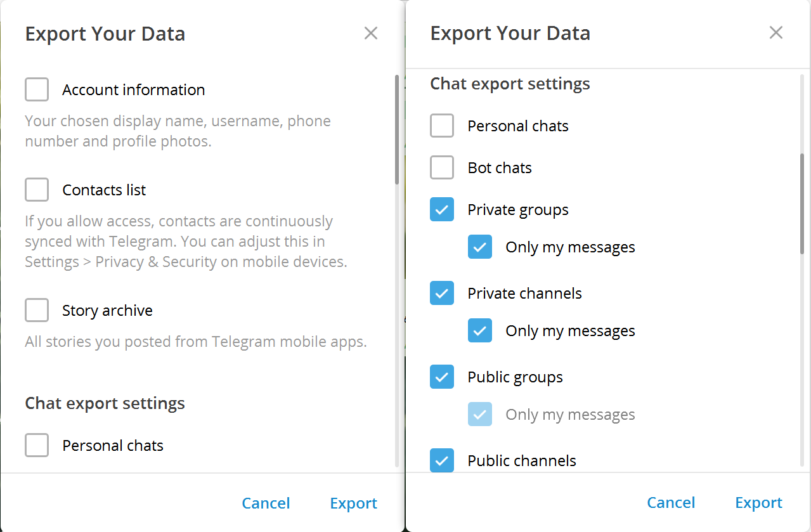Close the left Export Your Data dialog
The height and width of the screenshot is (532, 811).
[371, 33]
